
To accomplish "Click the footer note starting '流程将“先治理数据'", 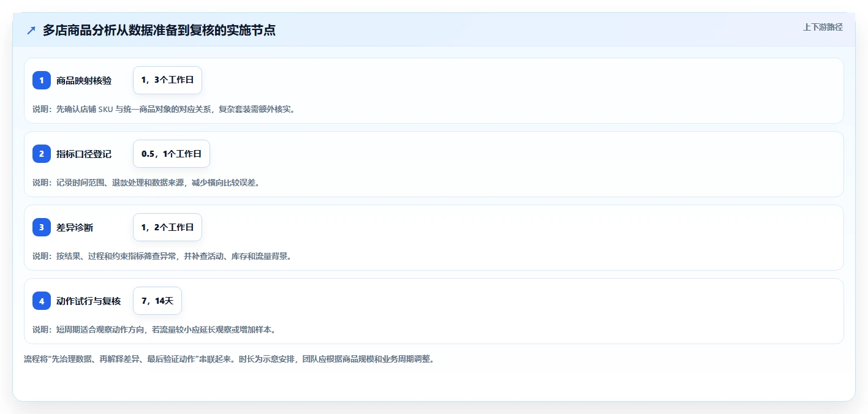I will coord(229,359).
